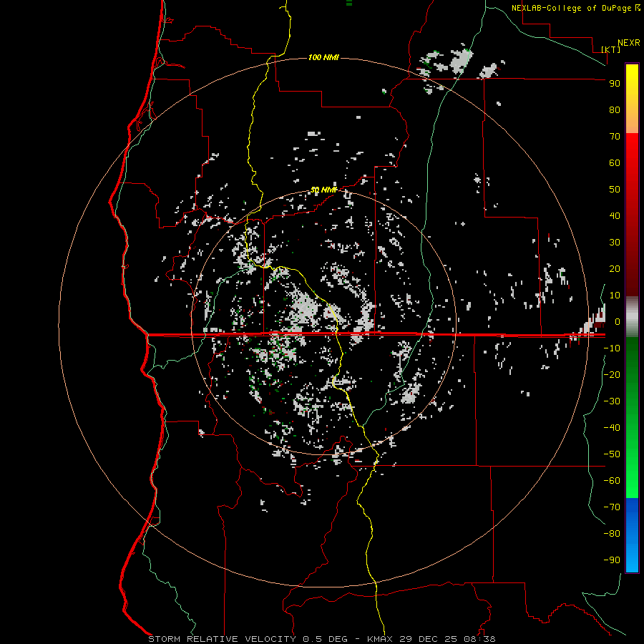
Task: Click the positive 40 value on velocity scale
Action: (x=615, y=216)
